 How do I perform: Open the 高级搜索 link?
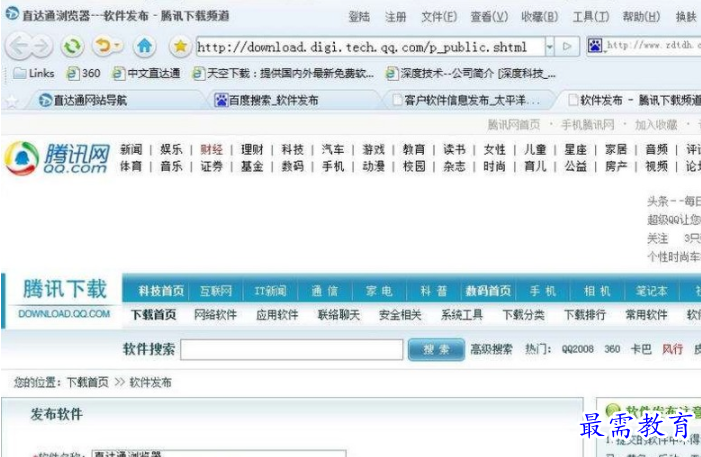(x=491, y=349)
